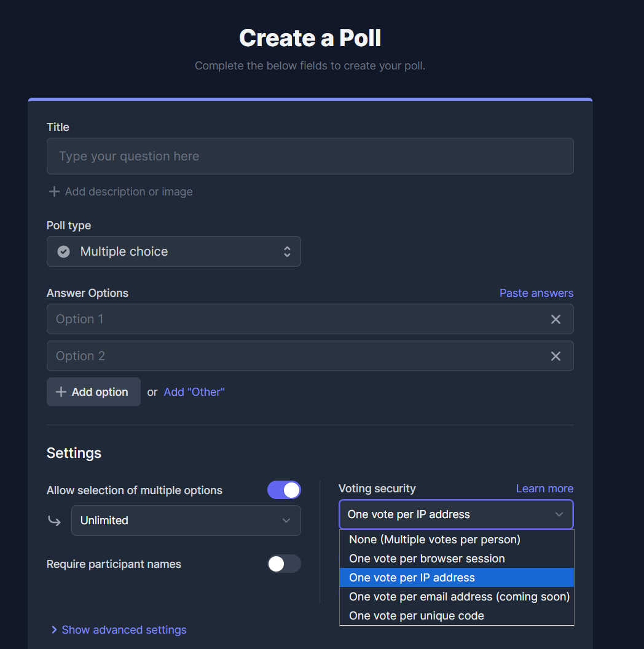Click the plus icon on Add option
Image resolution: width=644 pixels, height=649 pixels.
[61, 392]
